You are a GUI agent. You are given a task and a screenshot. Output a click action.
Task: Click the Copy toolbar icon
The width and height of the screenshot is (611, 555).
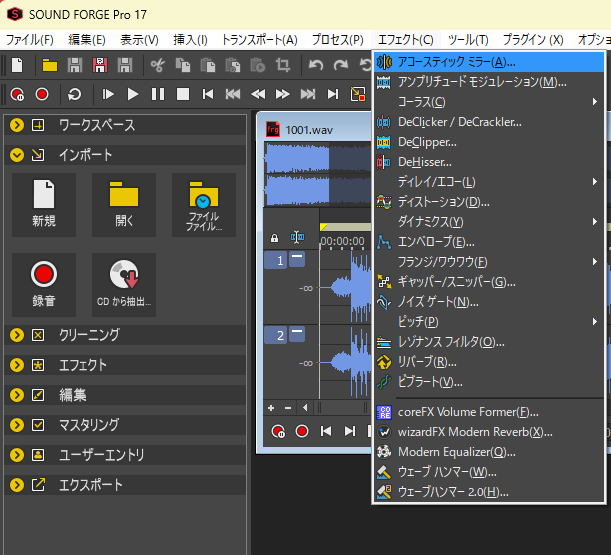pyautogui.click(x=182, y=65)
